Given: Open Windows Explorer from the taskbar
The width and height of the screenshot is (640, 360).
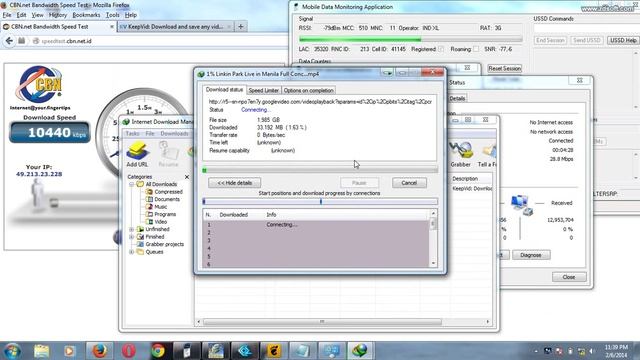Looking at the screenshot, I should [x=42, y=351].
